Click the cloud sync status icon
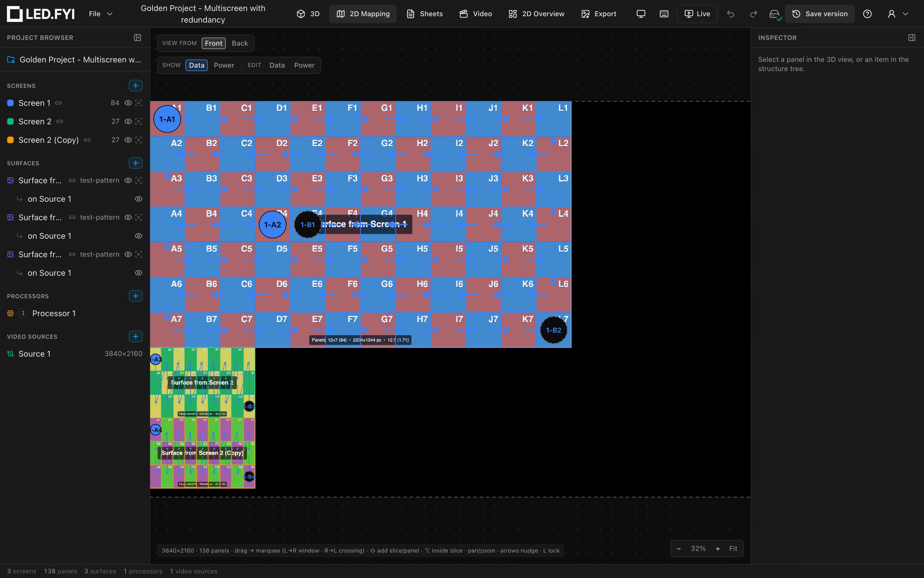Viewport: 924px width, 578px height. click(775, 14)
